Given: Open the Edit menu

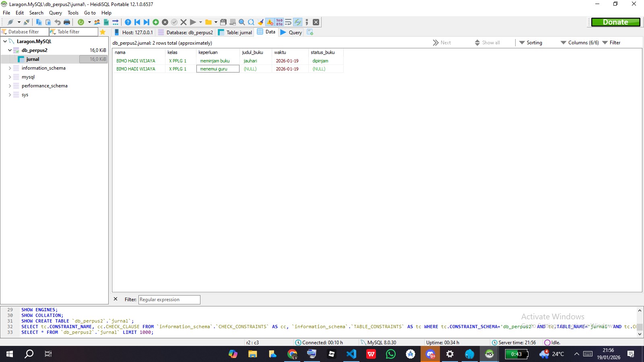Looking at the screenshot, I should (20, 13).
